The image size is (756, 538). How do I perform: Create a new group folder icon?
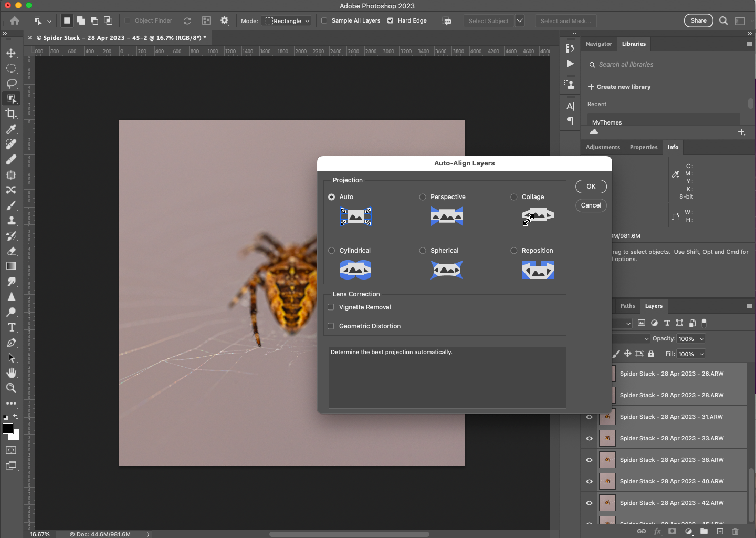point(704,531)
